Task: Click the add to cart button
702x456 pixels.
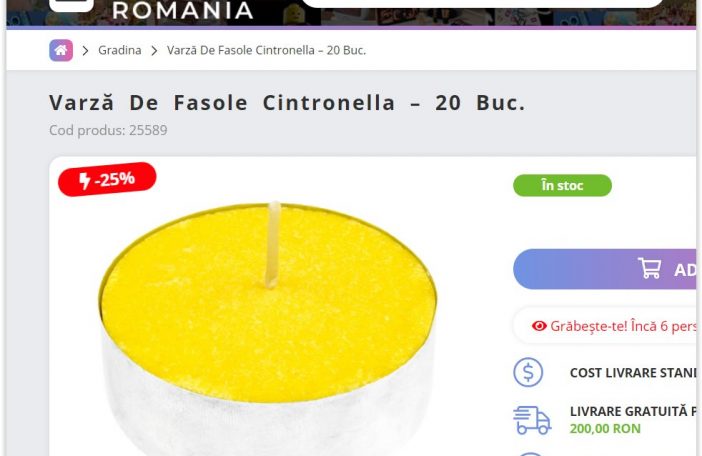Action: click(x=607, y=269)
